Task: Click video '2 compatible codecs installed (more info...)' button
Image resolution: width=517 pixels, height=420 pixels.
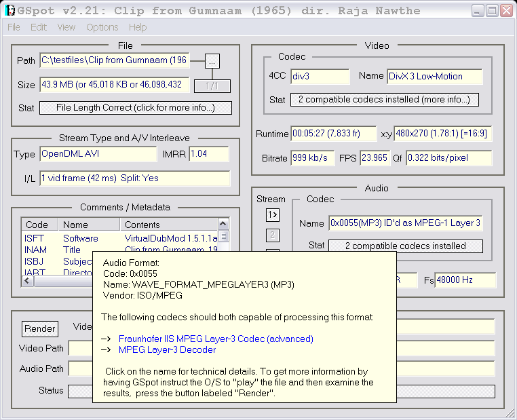Action: tap(385, 100)
